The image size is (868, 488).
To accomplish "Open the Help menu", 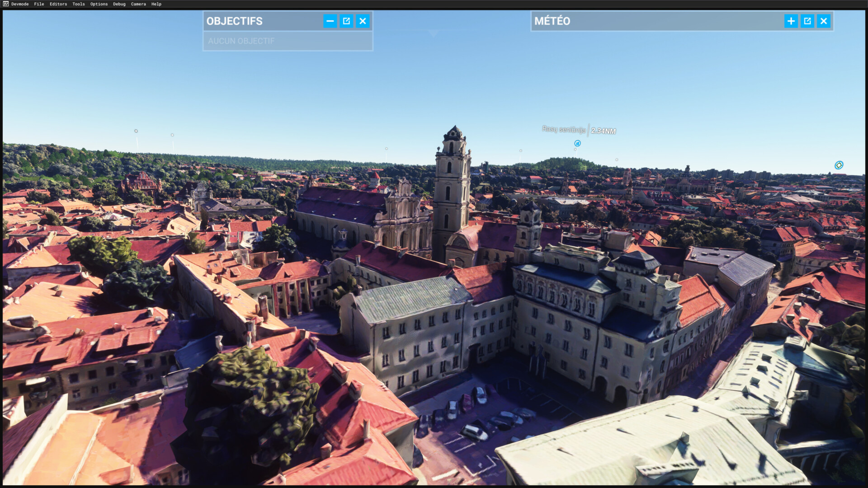I will [x=156, y=4].
